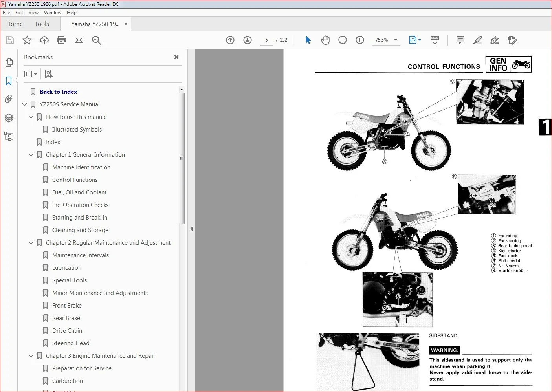This screenshot has height=392, width=552.
Task: Open the Pre-Operation Checks bookmark
Action: pyautogui.click(x=80, y=205)
